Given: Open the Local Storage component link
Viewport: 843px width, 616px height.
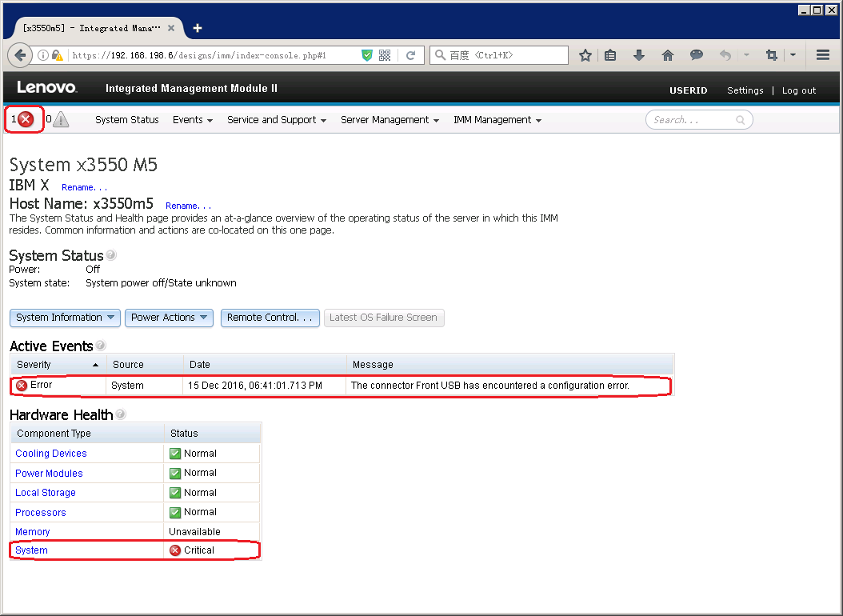Looking at the screenshot, I should point(45,493).
